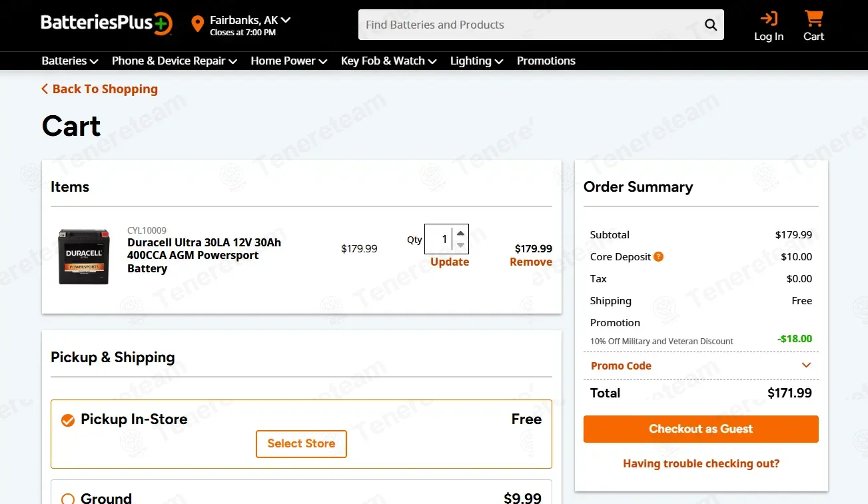Click the store location pin icon
Image resolution: width=868 pixels, height=504 pixels.
click(197, 25)
